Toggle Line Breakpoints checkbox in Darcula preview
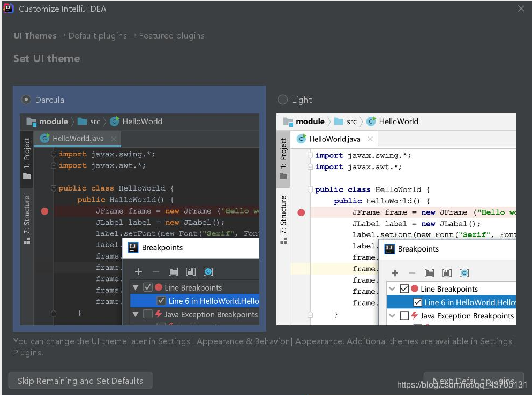Viewport: 532px width, 395px height. pyautogui.click(x=147, y=287)
